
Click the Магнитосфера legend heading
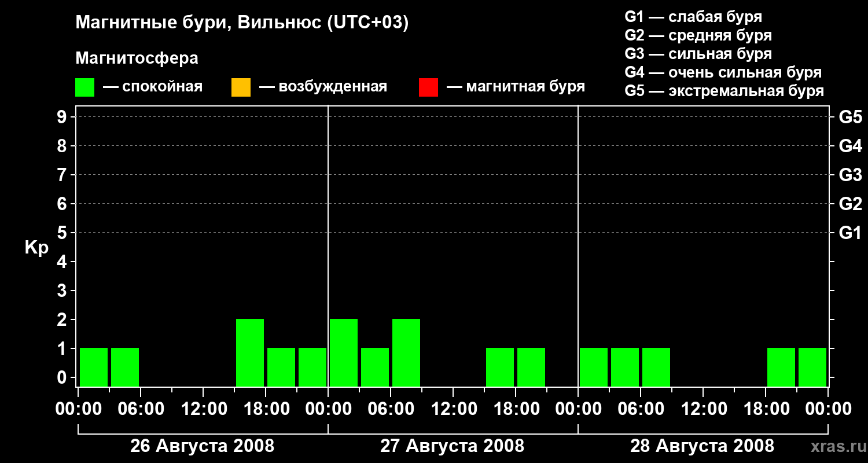pos(137,58)
